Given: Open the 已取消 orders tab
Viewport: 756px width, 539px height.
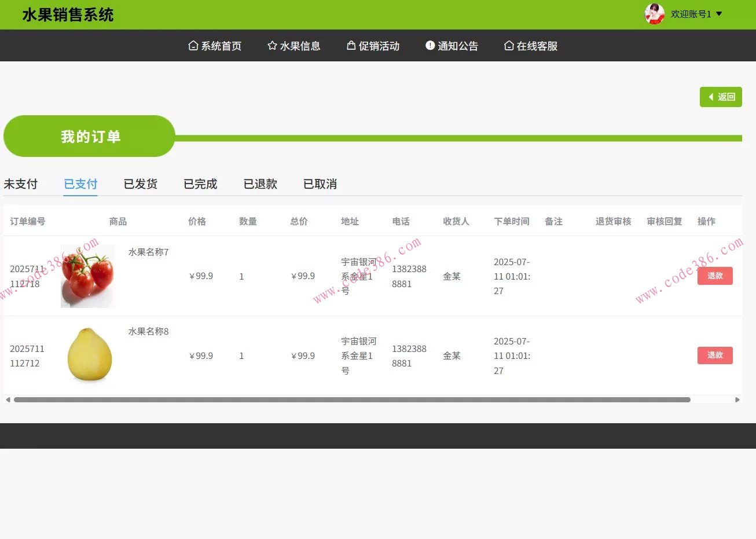Looking at the screenshot, I should tap(320, 184).
